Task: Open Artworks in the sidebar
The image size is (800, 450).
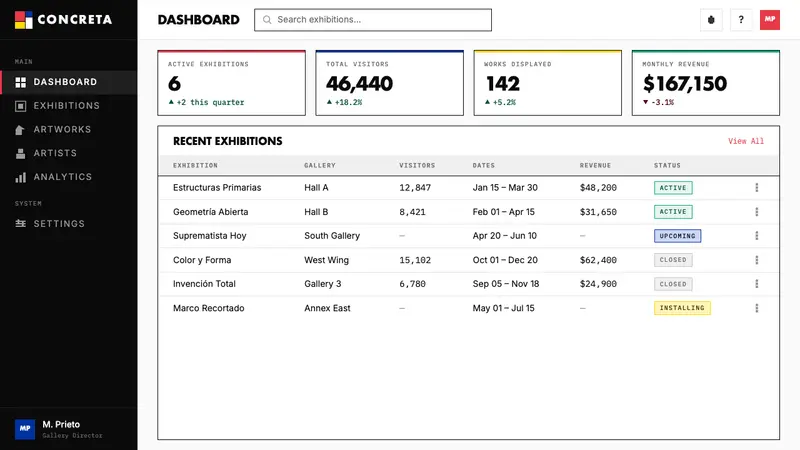Action: 69,130
